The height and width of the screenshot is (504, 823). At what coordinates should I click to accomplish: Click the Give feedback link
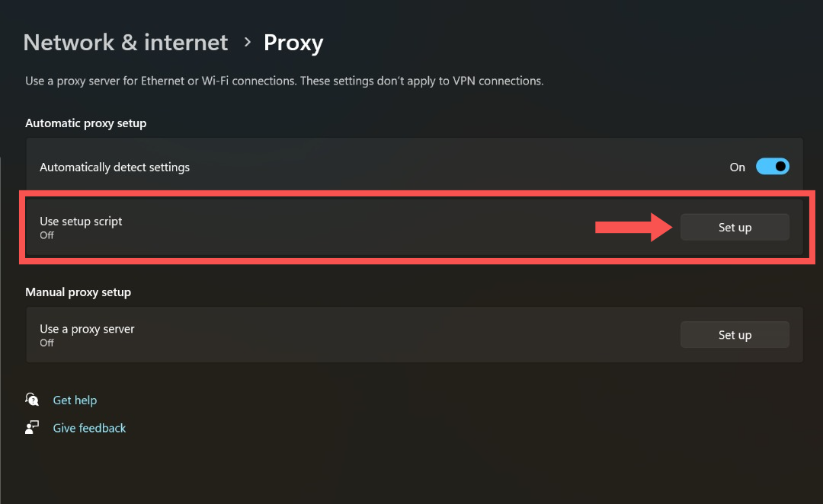click(x=89, y=428)
